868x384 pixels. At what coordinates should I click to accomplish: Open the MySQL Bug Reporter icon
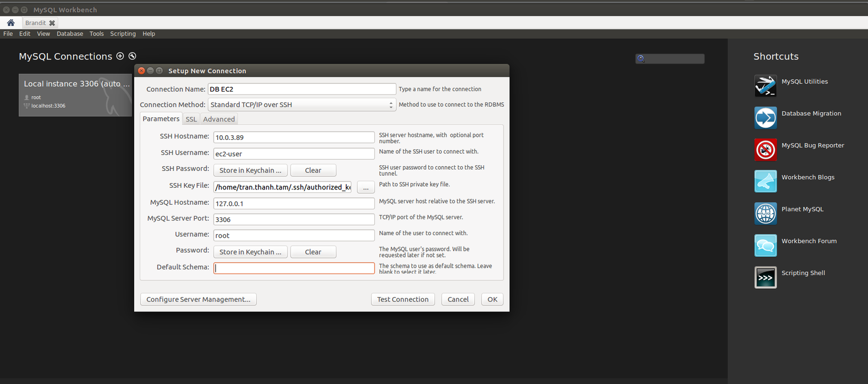click(765, 149)
